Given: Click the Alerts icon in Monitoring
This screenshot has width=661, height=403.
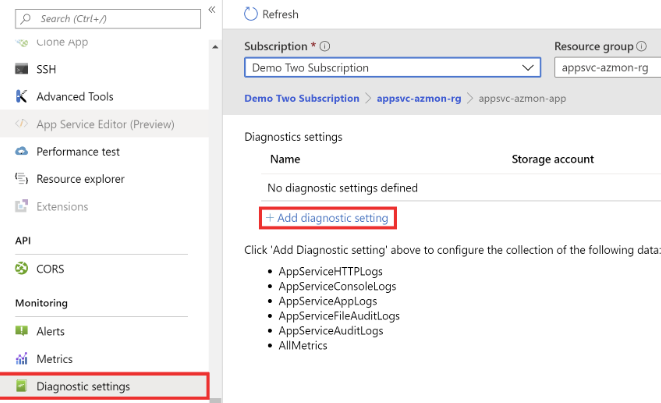Looking at the screenshot, I should (22, 331).
